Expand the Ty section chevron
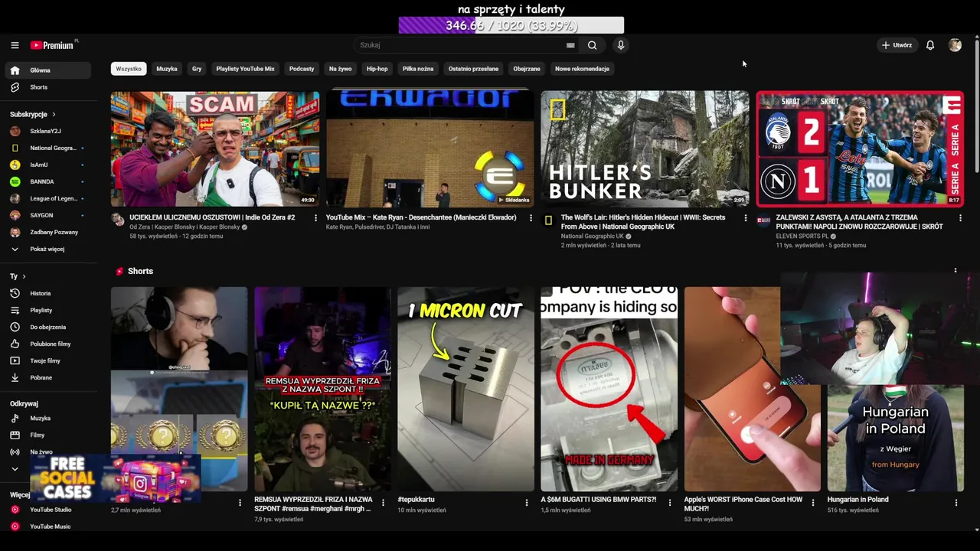Image resolution: width=980 pixels, height=551 pixels. tap(24, 276)
